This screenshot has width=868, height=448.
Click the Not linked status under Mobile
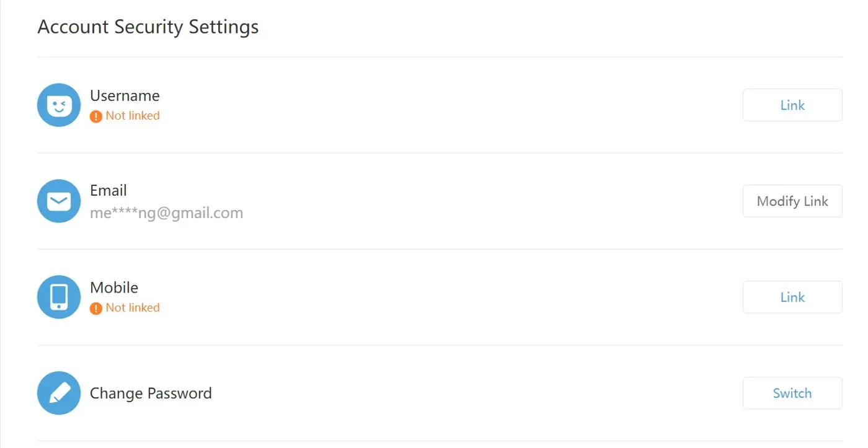tap(133, 308)
